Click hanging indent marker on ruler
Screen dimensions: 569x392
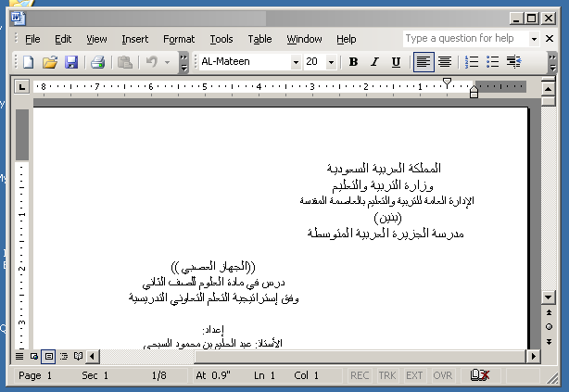(x=474, y=89)
